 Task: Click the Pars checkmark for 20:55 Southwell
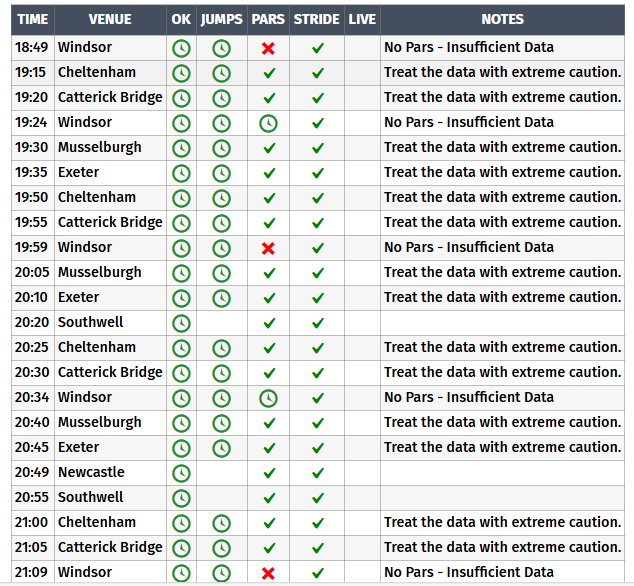coord(268,498)
